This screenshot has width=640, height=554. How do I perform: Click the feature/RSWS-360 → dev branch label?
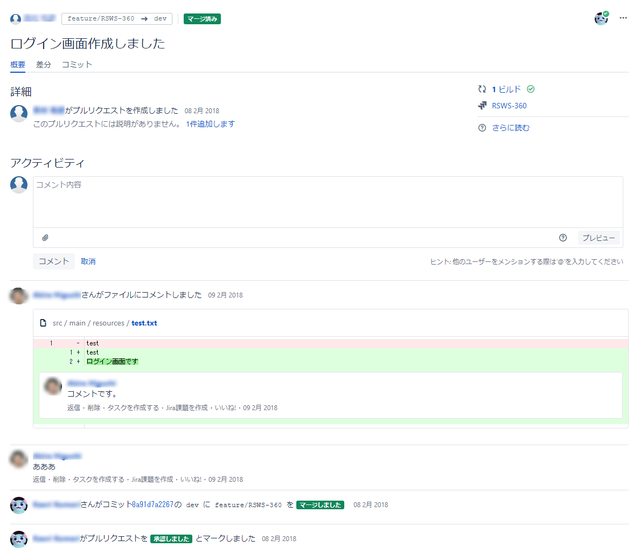click(x=117, y=19)
